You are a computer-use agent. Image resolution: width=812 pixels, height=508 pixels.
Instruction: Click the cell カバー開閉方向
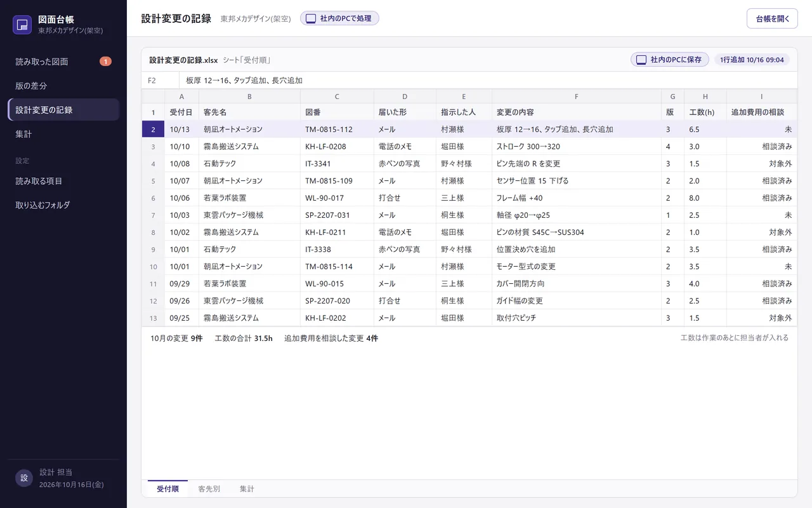[577, 284]
